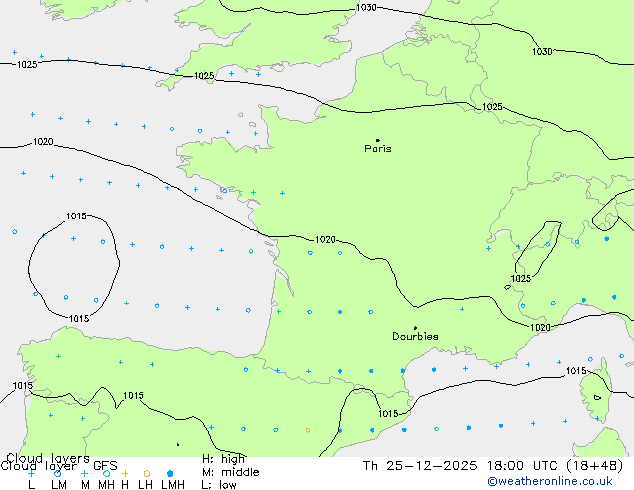Click the GFS model label
The height and width of the screenshot is (490, 634).
105,466
